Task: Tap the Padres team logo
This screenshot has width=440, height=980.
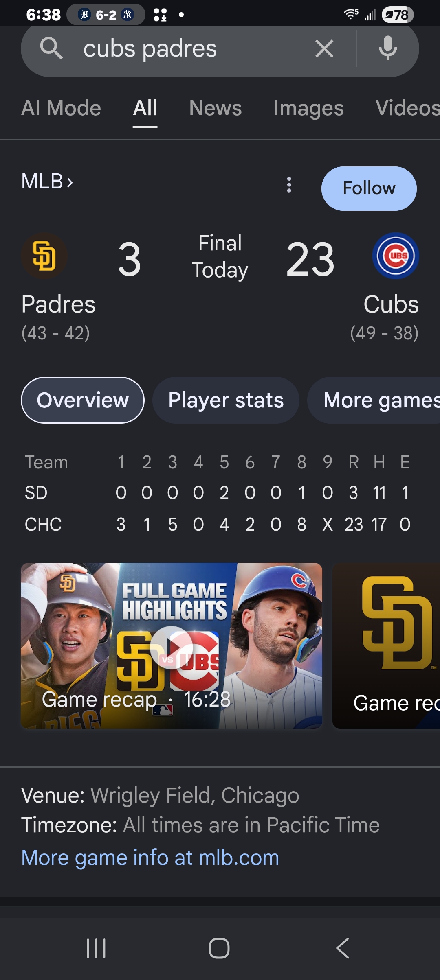Action: pyautogui.click(x=44, y=256)
